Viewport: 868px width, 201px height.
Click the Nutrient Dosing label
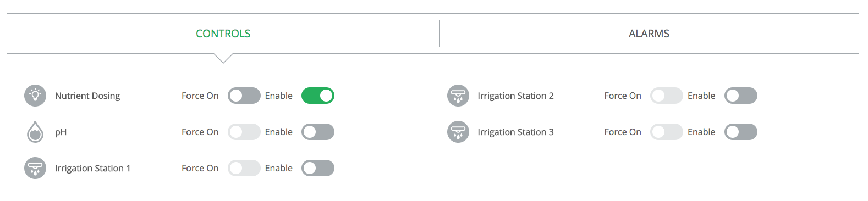tap(87, 96)
